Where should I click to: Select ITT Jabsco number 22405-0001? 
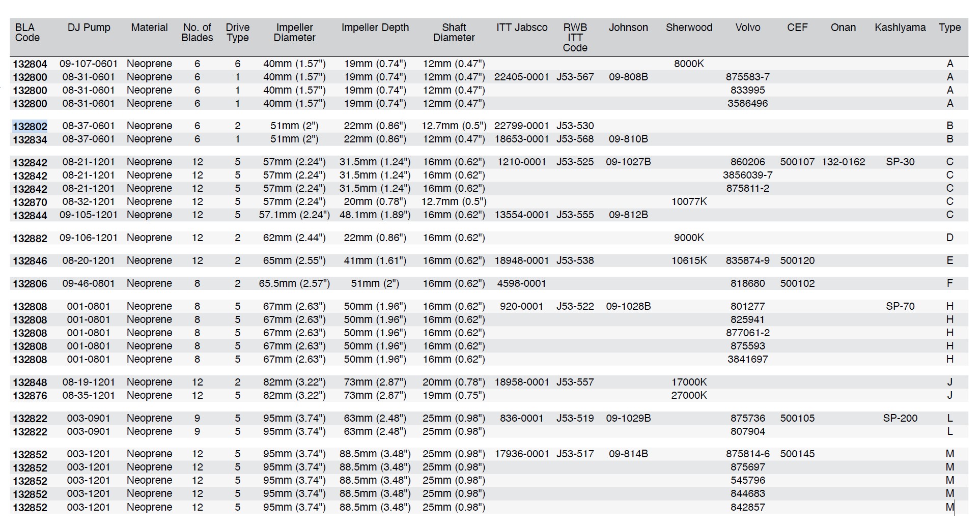521,77
